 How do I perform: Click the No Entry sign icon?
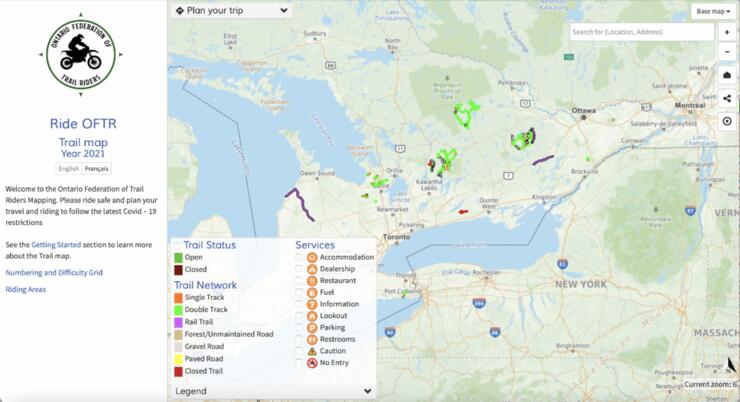(312, 363)
